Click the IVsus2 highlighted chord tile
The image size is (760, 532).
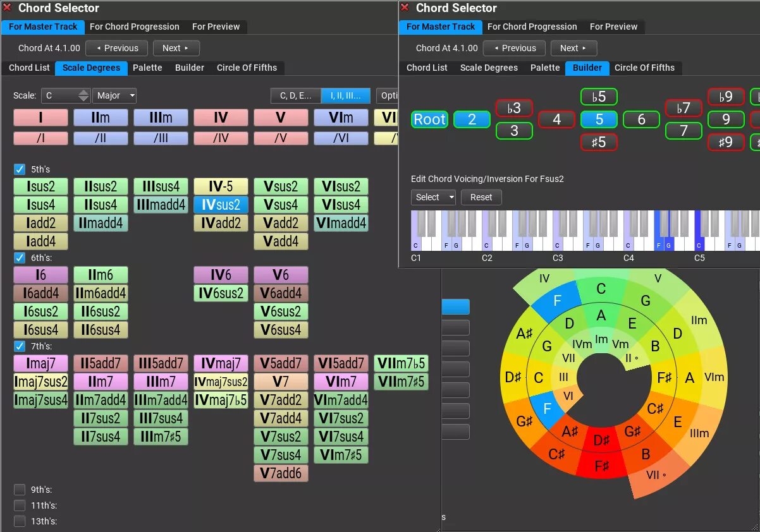[x=221, y=204]
